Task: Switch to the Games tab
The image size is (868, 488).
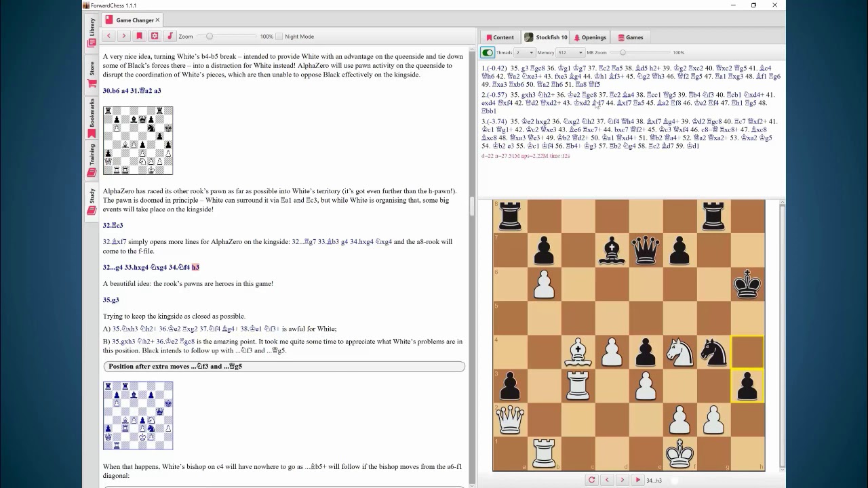Action: 631,37
